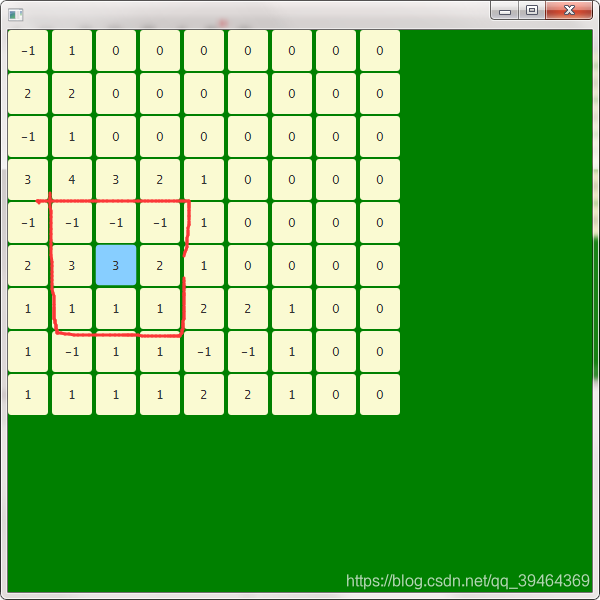Click the 3 cell left of the blue cell
Screen dimensions: 600x600
[x=72, y=265]
